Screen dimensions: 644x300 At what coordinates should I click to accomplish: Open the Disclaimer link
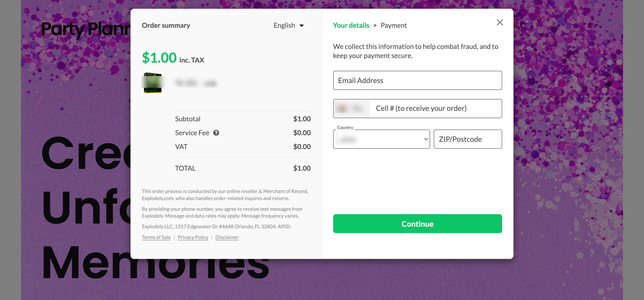(227, 237)
